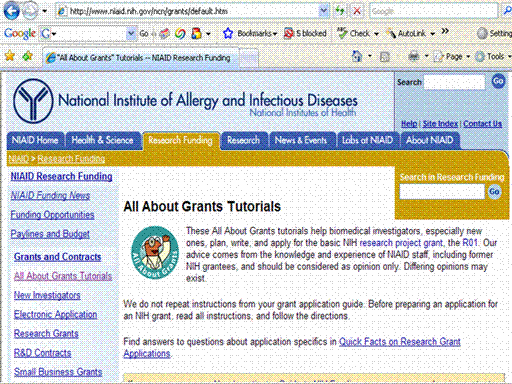Click the Google toolbar Go button
Screen dimensions: 512x384
pyautogui.click(x=144, y=33)
